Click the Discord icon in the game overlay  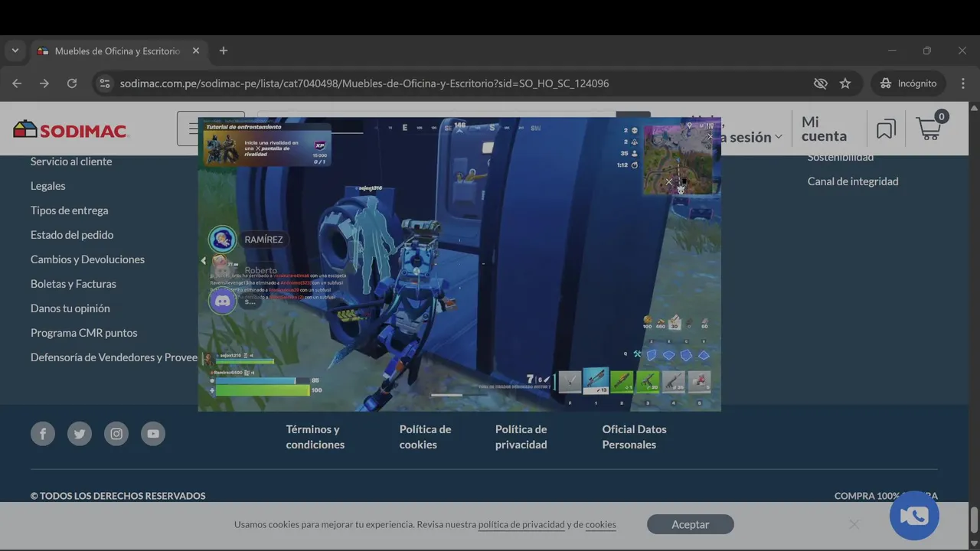click(x=222, y=301)
